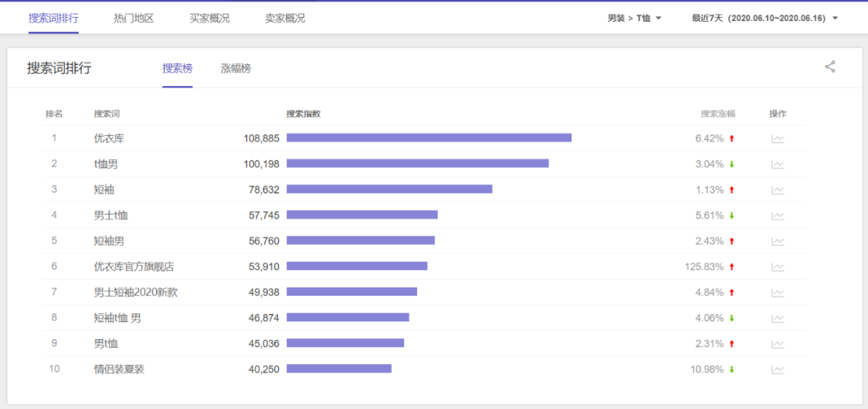
Task: Open the 买家概况 tab
Action: click(x=209, y=18)
